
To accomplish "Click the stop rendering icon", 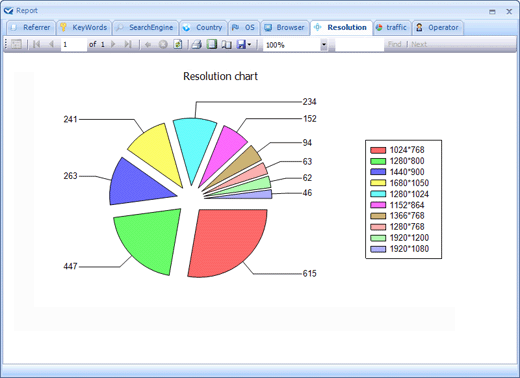I will pyautogui.click(x=163, y=44).
